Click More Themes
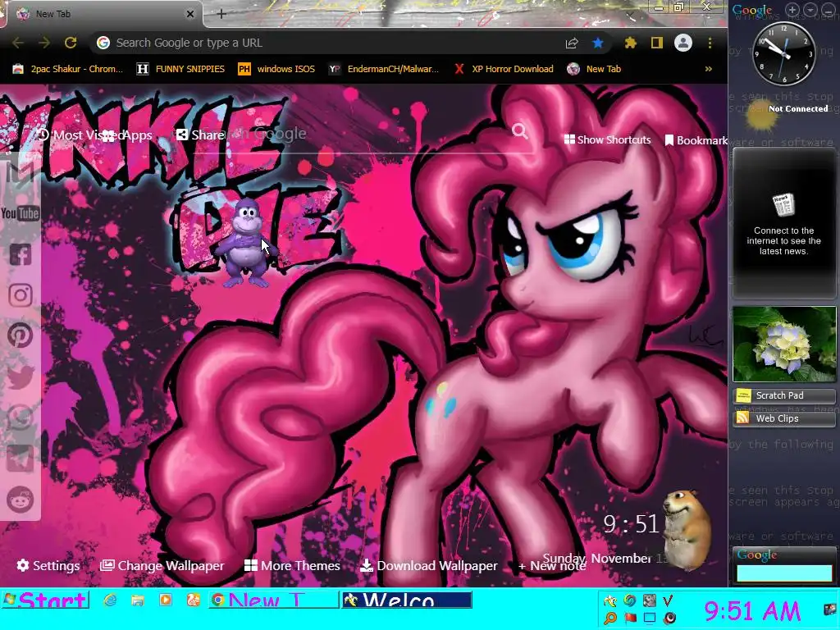 [x=292, y=566]
